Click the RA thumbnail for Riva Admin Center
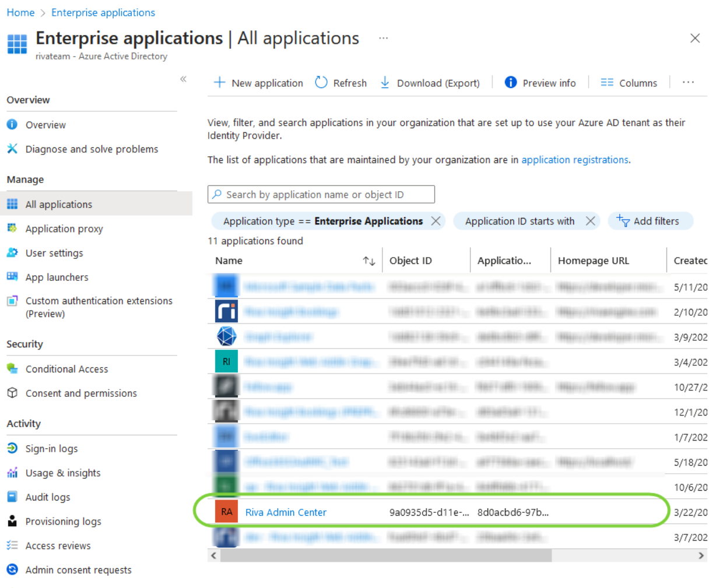 point(226,512)
